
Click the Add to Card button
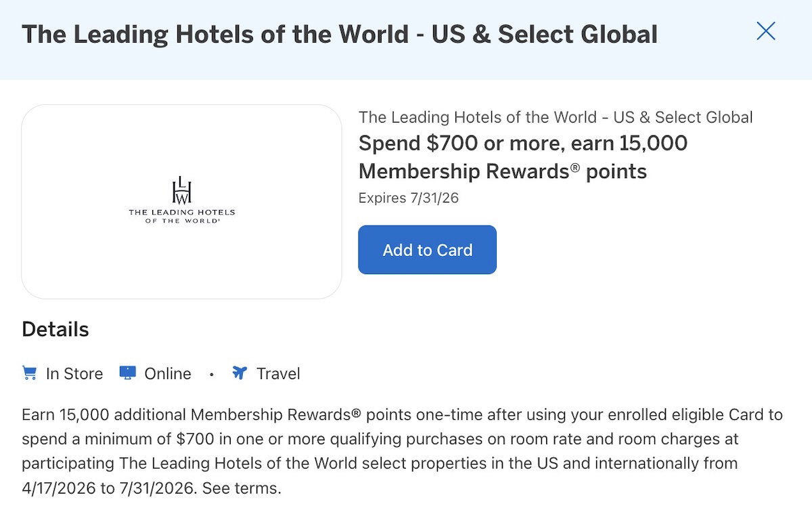click(x=427, y=250)
